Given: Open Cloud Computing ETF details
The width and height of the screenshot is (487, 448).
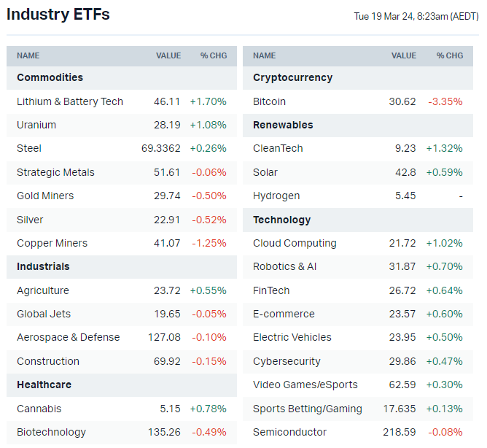Looking at the screenshot, I should click(295, 243).
